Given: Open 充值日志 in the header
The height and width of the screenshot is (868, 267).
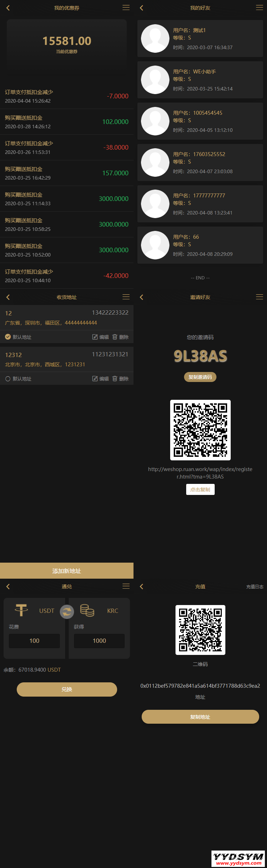Looking at the screenshot, I should [x=255, y=587].
